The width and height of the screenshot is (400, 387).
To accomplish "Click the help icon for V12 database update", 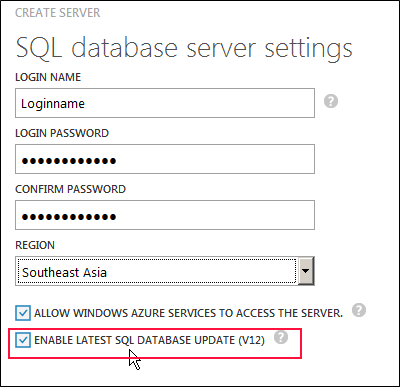I will coord(281,337).
